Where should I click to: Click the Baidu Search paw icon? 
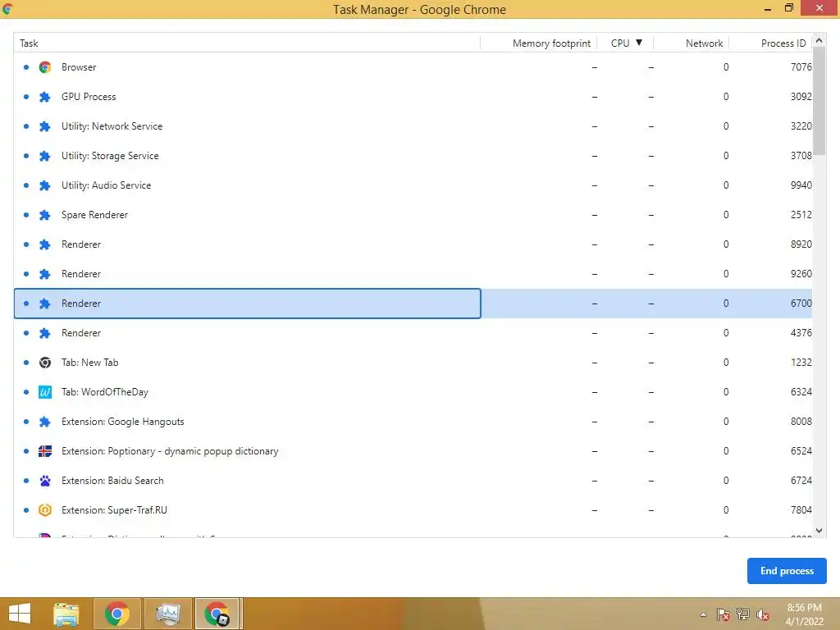pos(45,481)
